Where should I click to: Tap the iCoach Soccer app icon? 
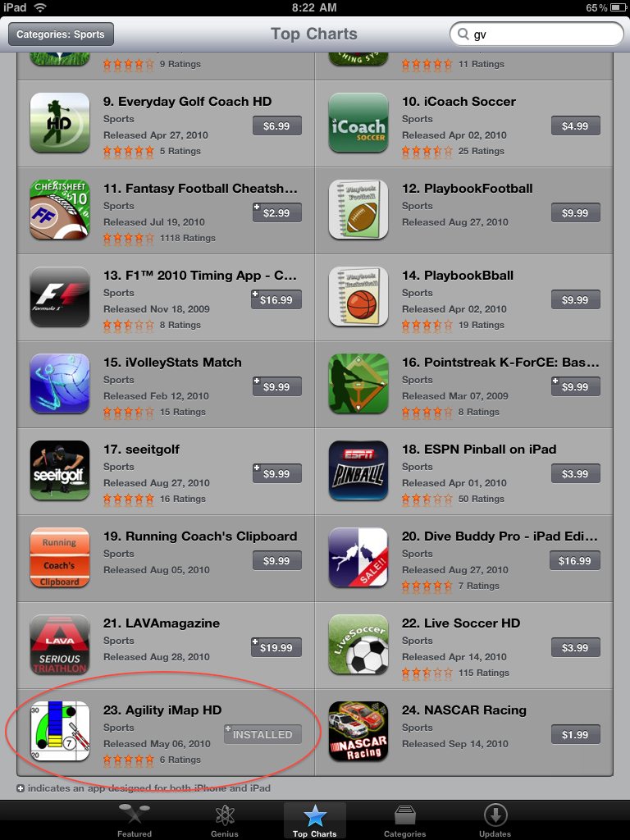pyautogui.click(x=358, y=122)
